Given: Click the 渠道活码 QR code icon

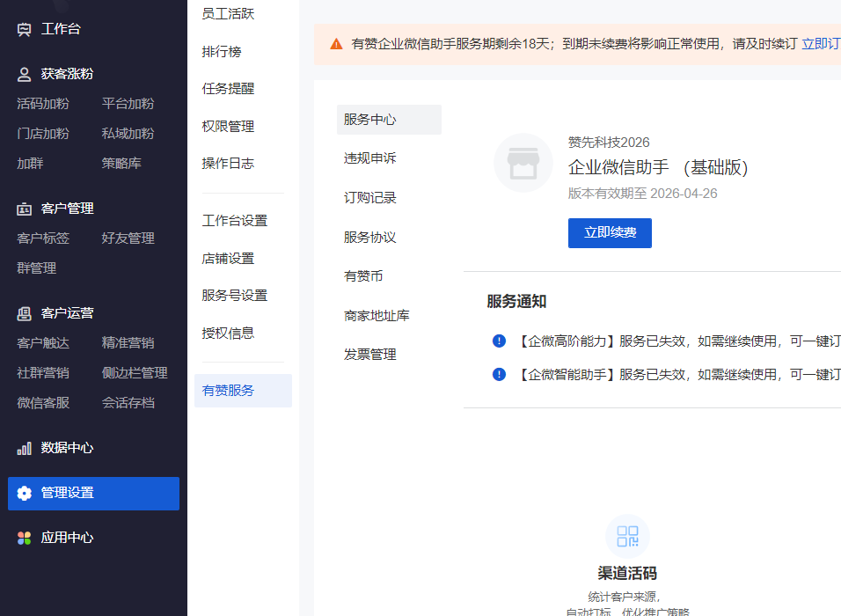Looking at the screenshot, I should [627, 536].
